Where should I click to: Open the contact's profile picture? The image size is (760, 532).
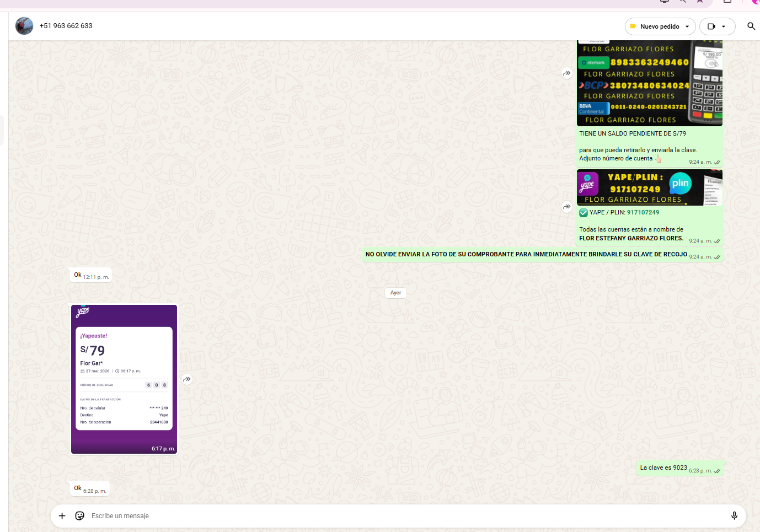[x=24, y=26]
